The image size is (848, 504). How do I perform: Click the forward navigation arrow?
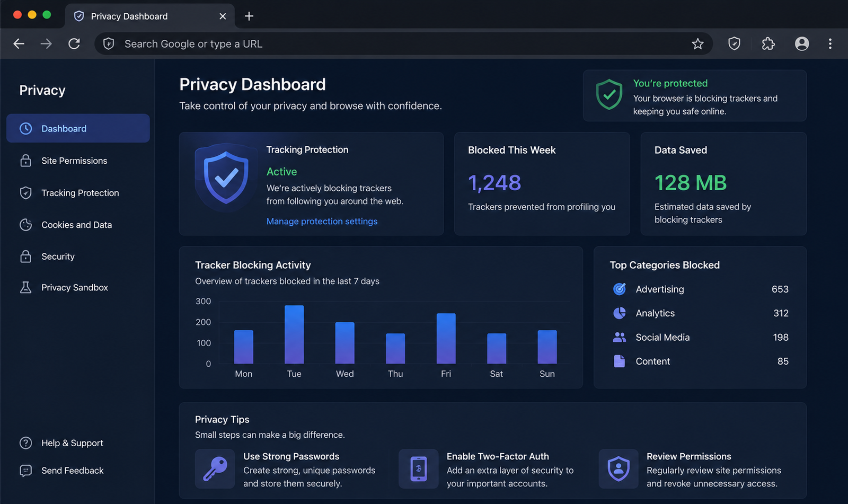pyautogui.click(x=46, y=44)
